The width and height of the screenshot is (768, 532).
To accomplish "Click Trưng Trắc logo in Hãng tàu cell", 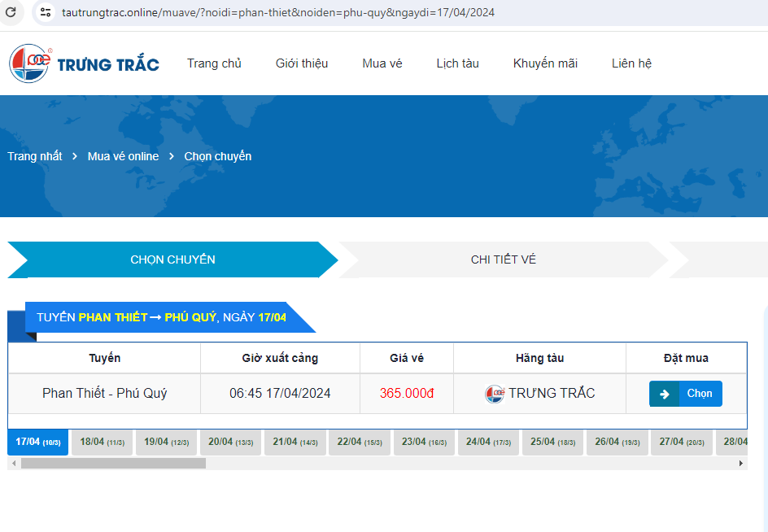I will pos(494,394).
